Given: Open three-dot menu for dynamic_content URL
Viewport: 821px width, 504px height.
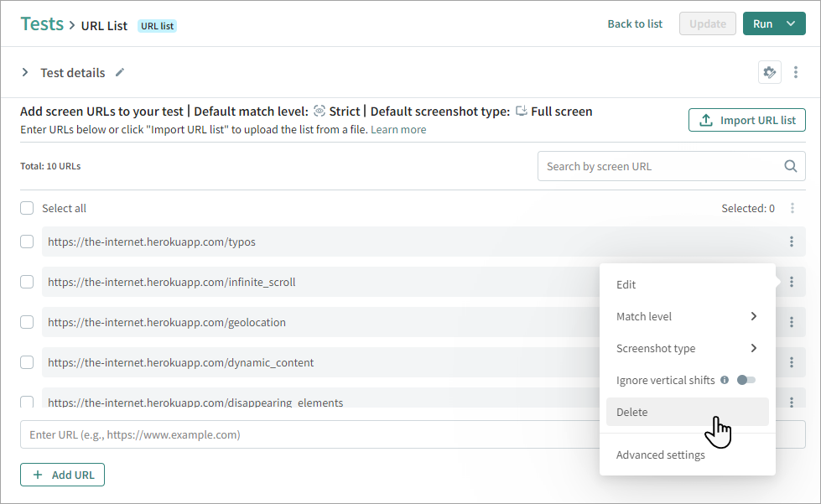Looking at the screenshot, I should click(791, 362).
